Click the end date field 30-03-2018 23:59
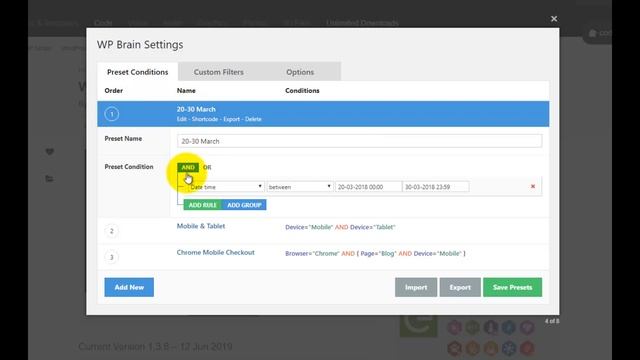The image size is (640, 360). 436,187
